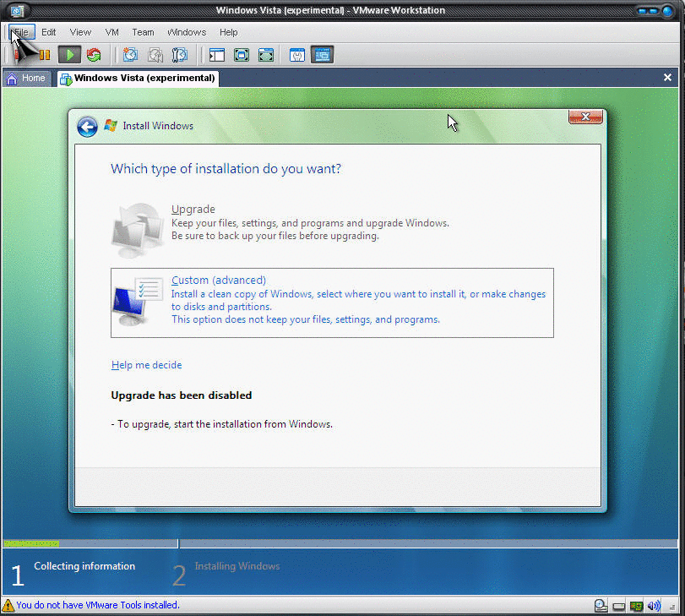The width and height of the screenshot is (685, 616).
Task: Click the 'Which type of installation' heading
Action: click(226, 169)
